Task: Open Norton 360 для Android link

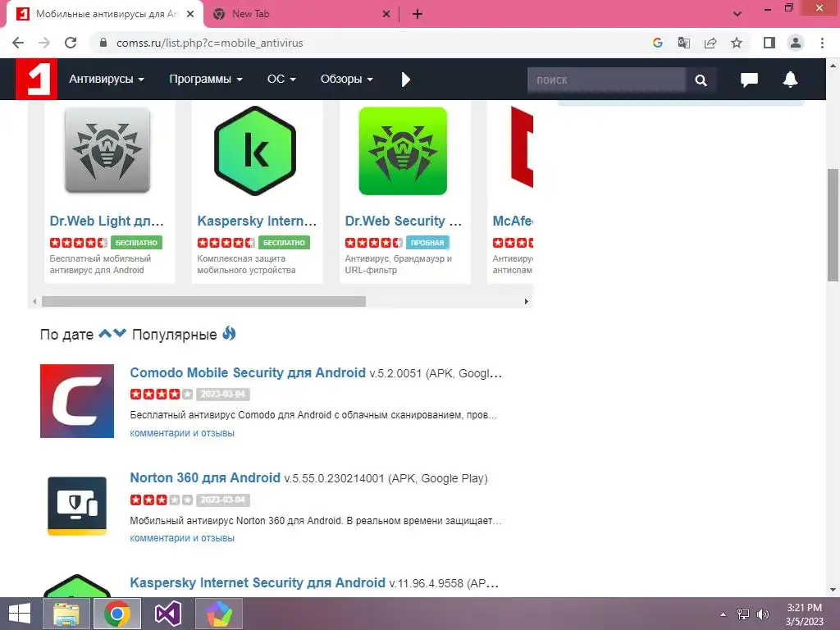Action: (x=205, y=477)
